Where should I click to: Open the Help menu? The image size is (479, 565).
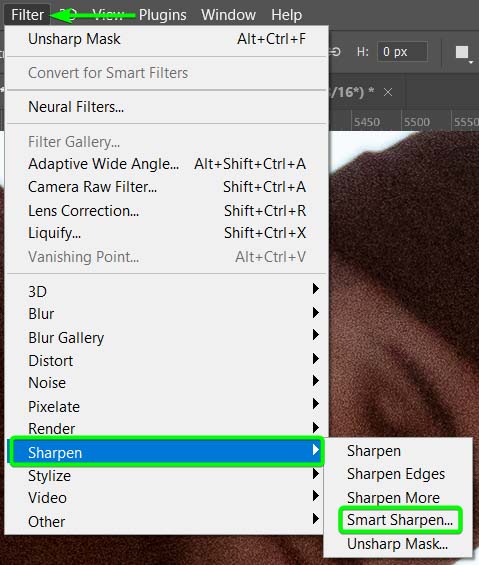(x=287, y=15)
